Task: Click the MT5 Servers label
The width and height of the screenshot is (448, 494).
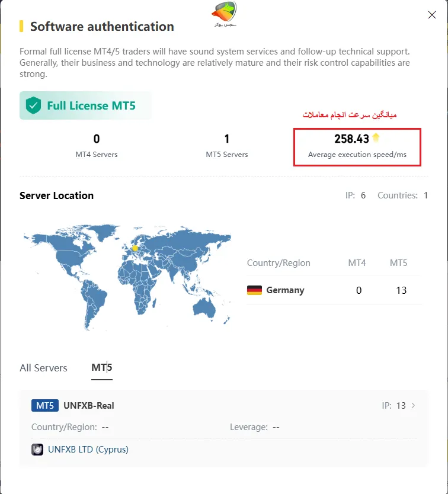Action: [x=227, y=155]
